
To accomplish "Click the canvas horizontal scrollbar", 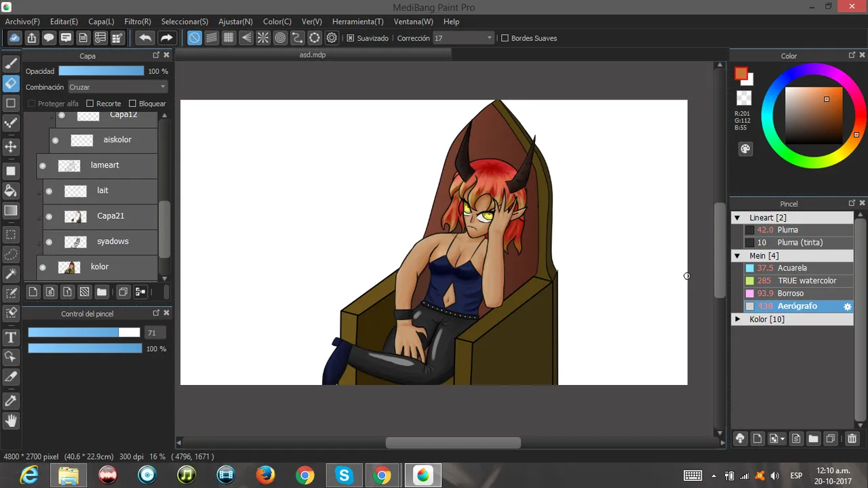I will pos(453,443).
